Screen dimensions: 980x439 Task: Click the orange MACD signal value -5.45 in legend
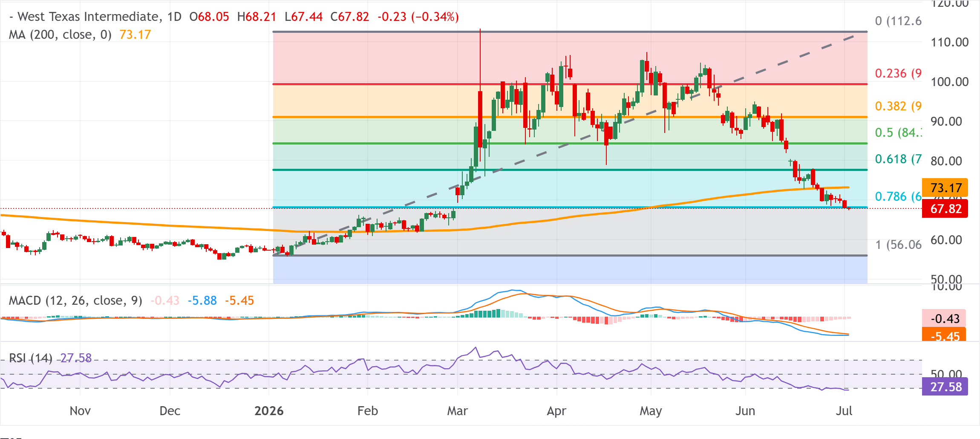239,300
